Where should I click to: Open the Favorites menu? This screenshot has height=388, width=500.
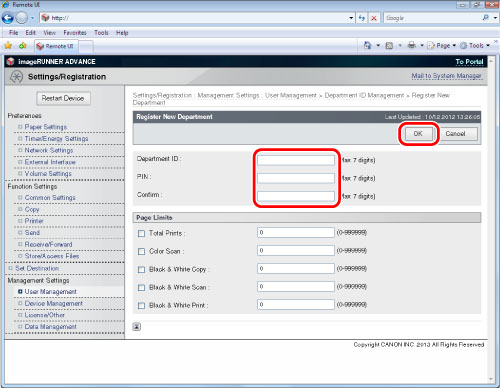pos(75,33)
